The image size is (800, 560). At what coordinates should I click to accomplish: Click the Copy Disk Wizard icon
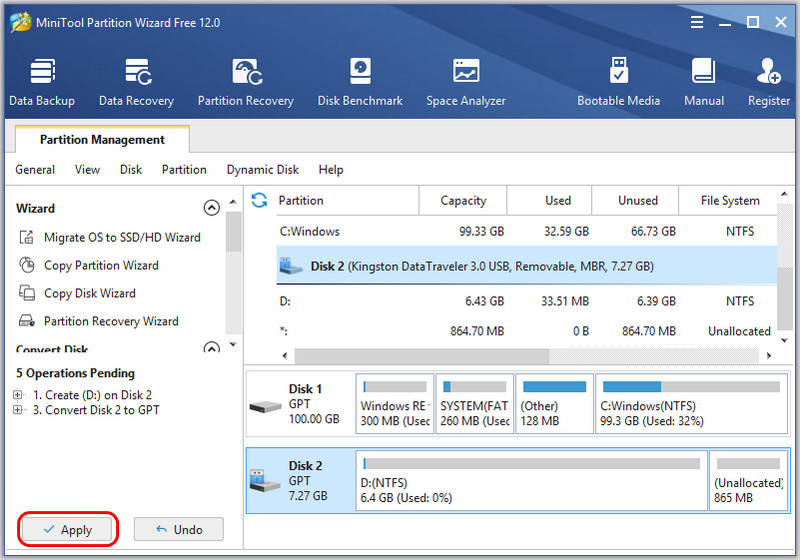tap(27, 293)
